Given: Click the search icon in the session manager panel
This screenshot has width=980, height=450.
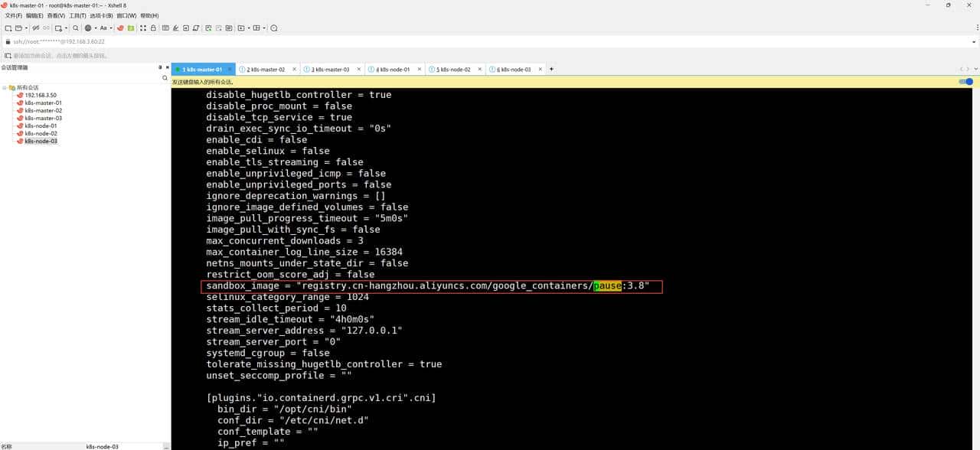Looking at the screenshot, I should click(165, 77).
